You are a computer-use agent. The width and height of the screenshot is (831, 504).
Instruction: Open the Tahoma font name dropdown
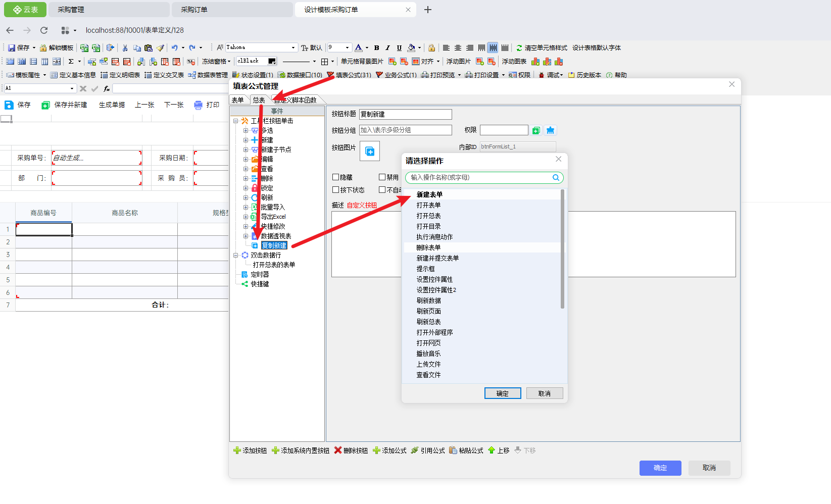tap(293, 48)
